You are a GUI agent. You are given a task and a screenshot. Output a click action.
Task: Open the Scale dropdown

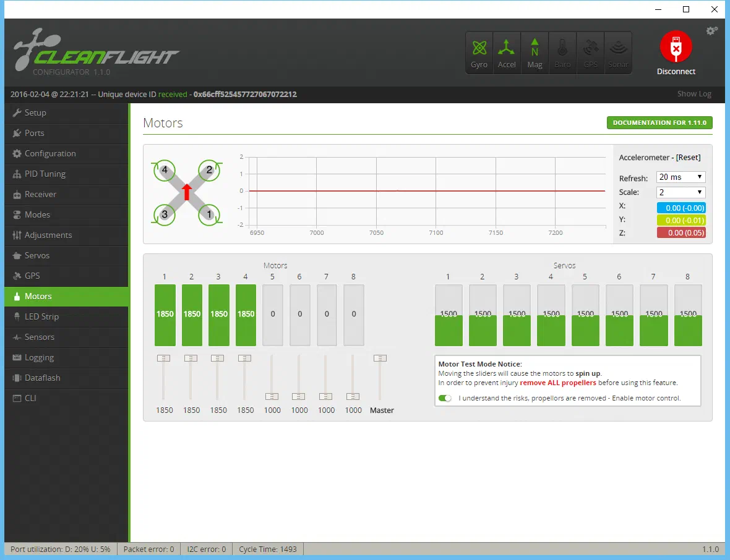pyautogui.click(x=681, y=193)
